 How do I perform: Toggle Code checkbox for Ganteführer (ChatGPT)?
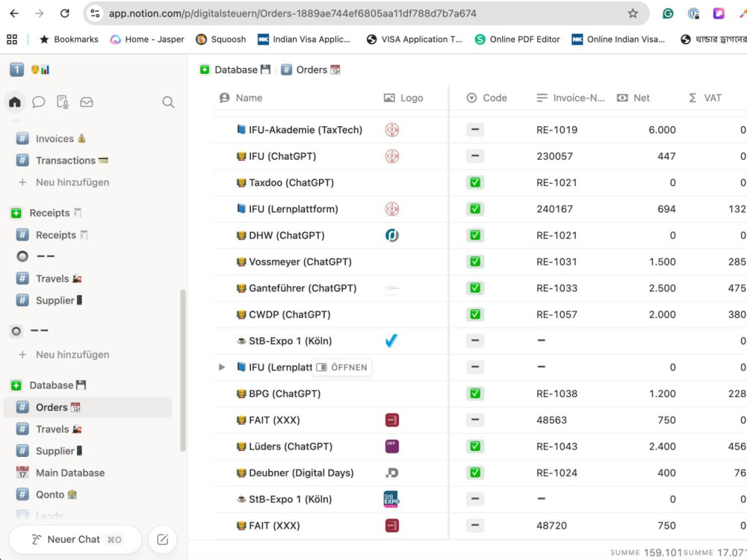coord(475,288)
